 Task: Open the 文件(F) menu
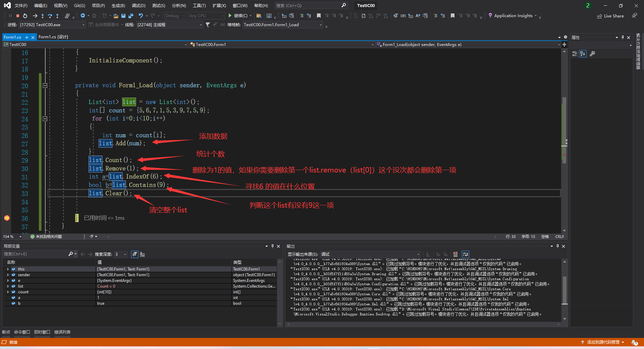[x=21, y=6]
